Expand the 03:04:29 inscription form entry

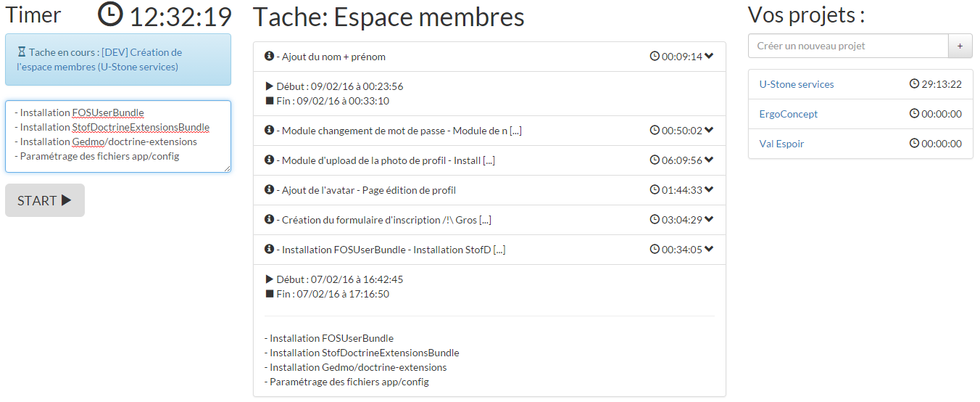tap(709, 220)
